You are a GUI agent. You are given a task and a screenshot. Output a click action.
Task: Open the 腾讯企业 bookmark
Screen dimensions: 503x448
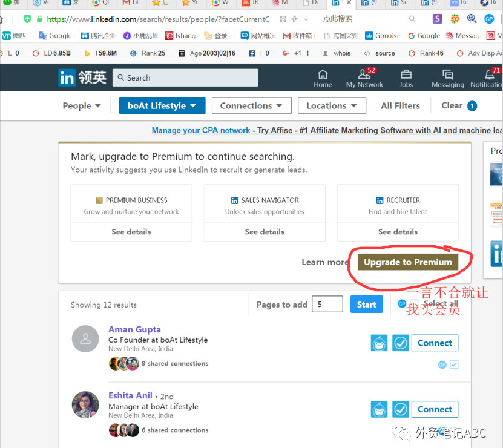(x=98, y=36)
